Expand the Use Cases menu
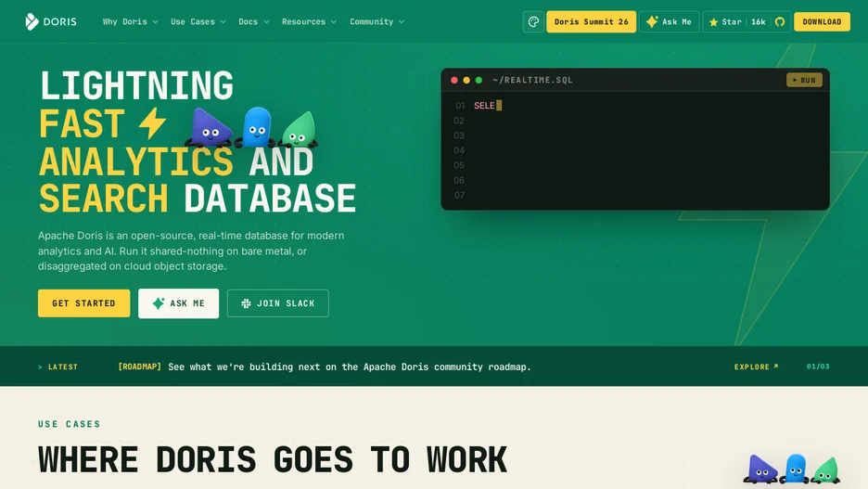Image resolution: width=868 pixels, height=489 pixels. (198, 21)
